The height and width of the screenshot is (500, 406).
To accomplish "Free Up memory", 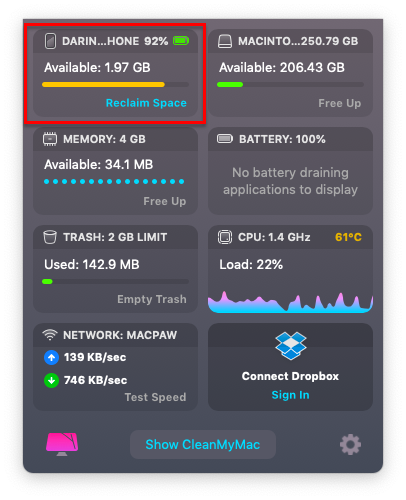I will pyautogui.click(x=165, y=201).
